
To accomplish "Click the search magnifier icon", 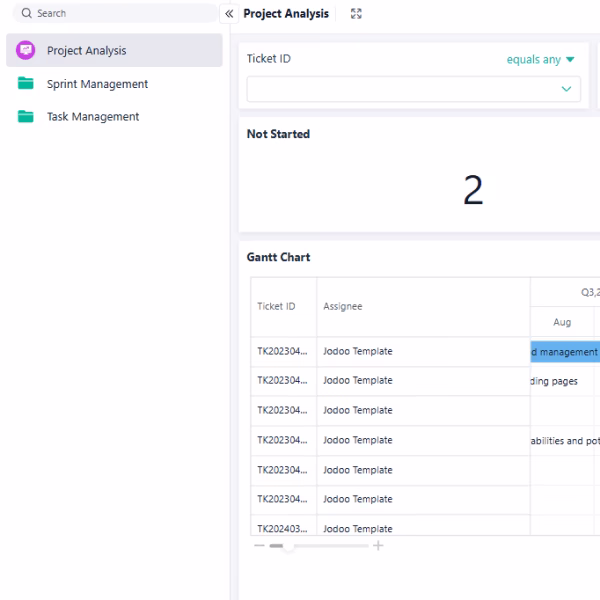I will click(26, 14).
